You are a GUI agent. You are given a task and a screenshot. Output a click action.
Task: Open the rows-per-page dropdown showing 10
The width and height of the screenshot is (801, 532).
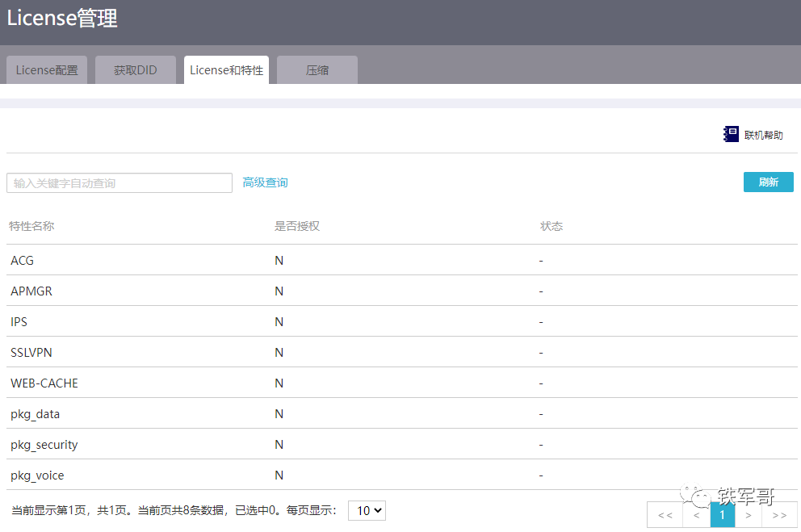coord(367,510)
